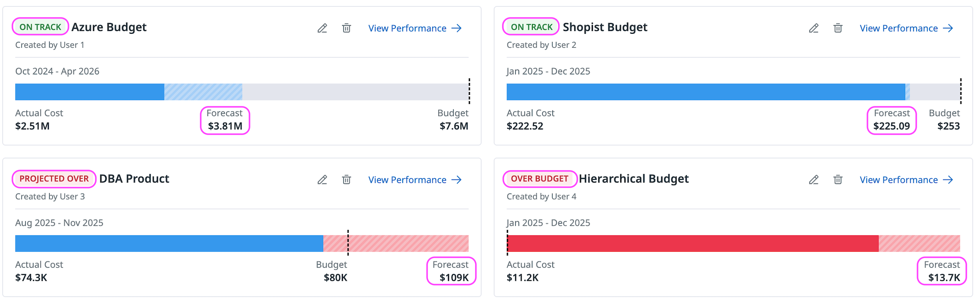
Task: Delete Hierarchical Budget via trash icon
Action: tap(837, 180)
